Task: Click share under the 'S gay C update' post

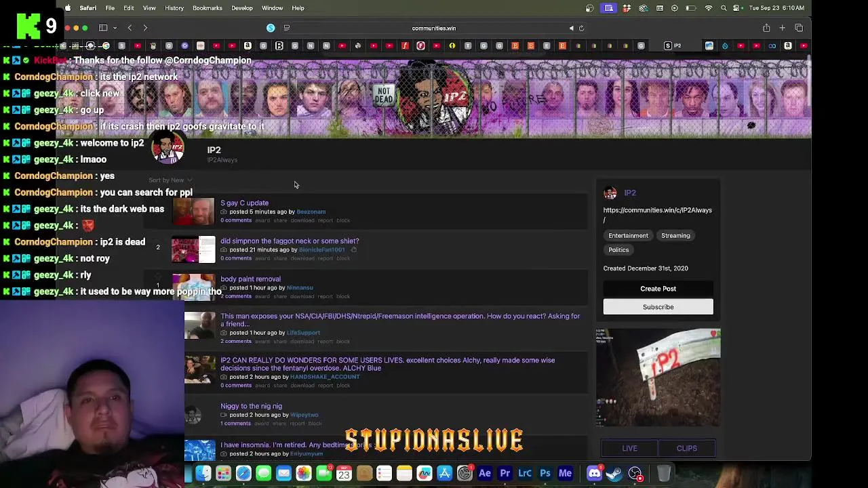Action: [x=280, y=220]
